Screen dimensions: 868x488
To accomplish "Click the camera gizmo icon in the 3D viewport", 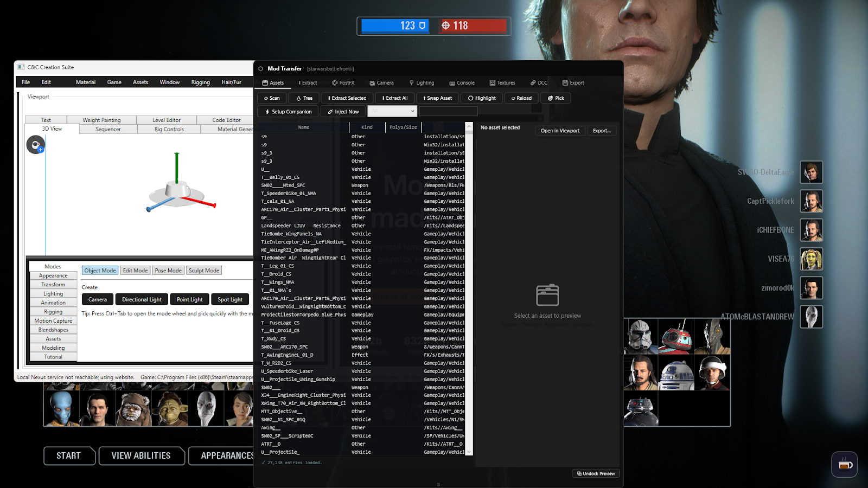I will click(35, 145).
